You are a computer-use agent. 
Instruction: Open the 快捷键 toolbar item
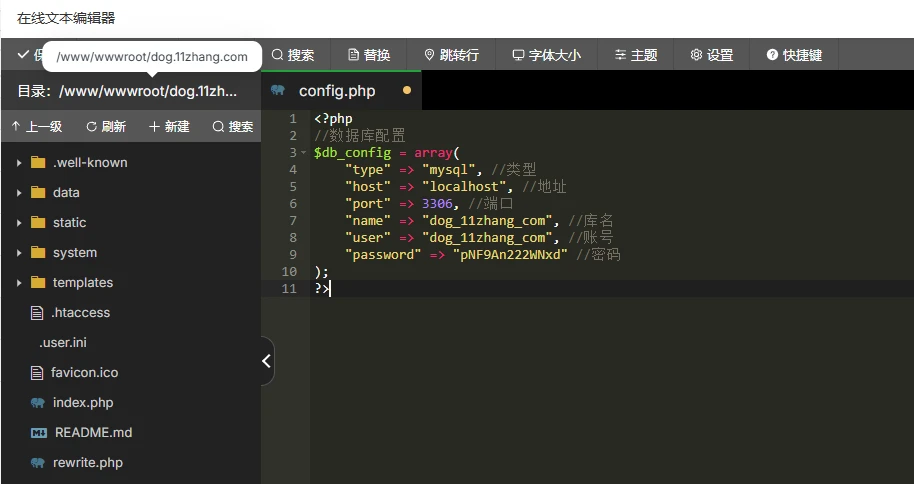pos(795,55)
